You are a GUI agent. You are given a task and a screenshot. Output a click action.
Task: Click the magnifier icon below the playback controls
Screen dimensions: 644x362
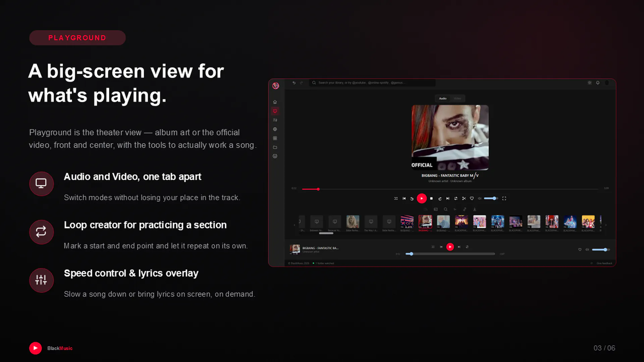pos(445,209)
